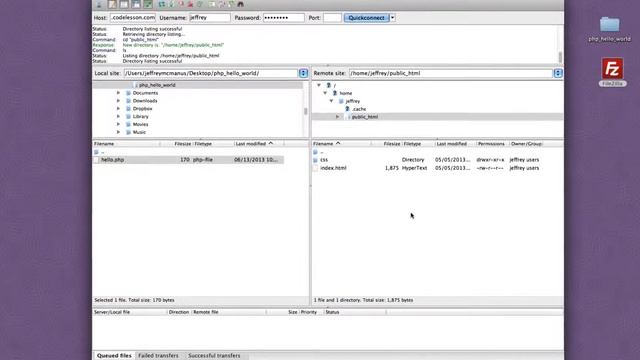Select public_html in the remote tree
This screenshot has width=640, height=360.
(364, 117)
